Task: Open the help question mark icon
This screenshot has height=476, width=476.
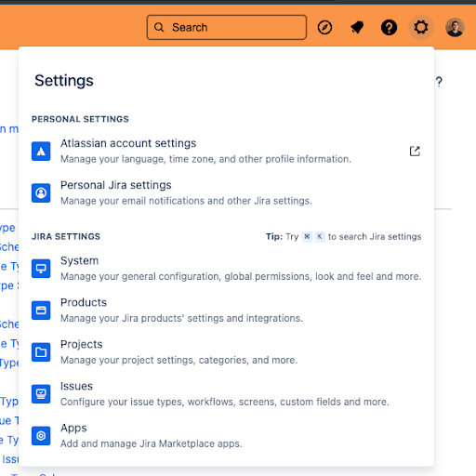Action: click(x=389, y=27)
